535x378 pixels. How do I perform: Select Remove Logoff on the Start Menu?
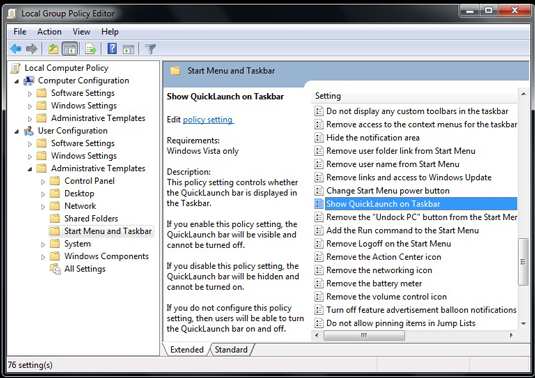point(389,244)
